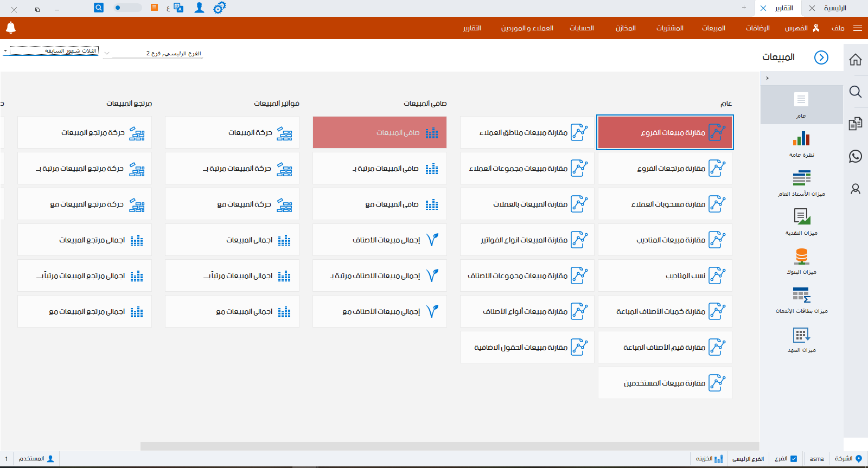Viewport: 868px width, 468px height.
Task: Open the WhatsApp icon in the sidebar
Action: tap(856, 156)
